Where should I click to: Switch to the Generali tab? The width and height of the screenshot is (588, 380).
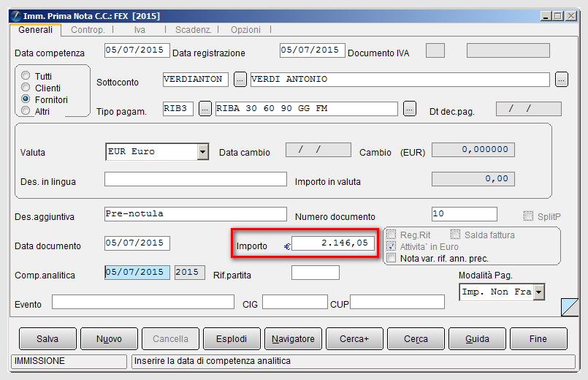click(36, 30)
